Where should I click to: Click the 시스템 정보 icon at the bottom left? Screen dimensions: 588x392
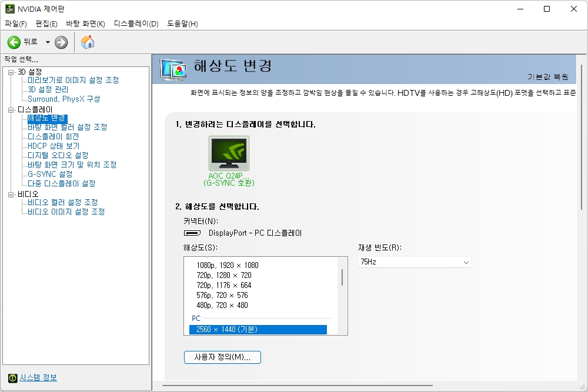[x=13, y=378]
